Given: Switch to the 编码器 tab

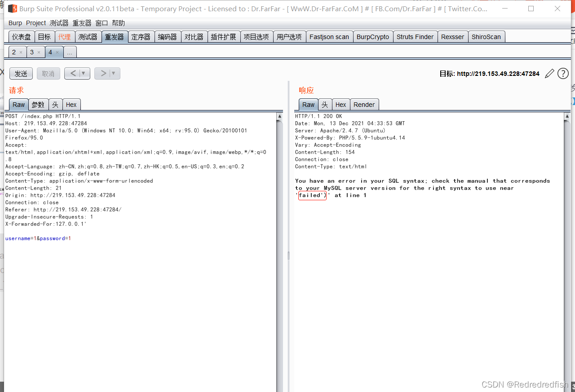Looking at the screenshot, I should [x=168, y=37].
